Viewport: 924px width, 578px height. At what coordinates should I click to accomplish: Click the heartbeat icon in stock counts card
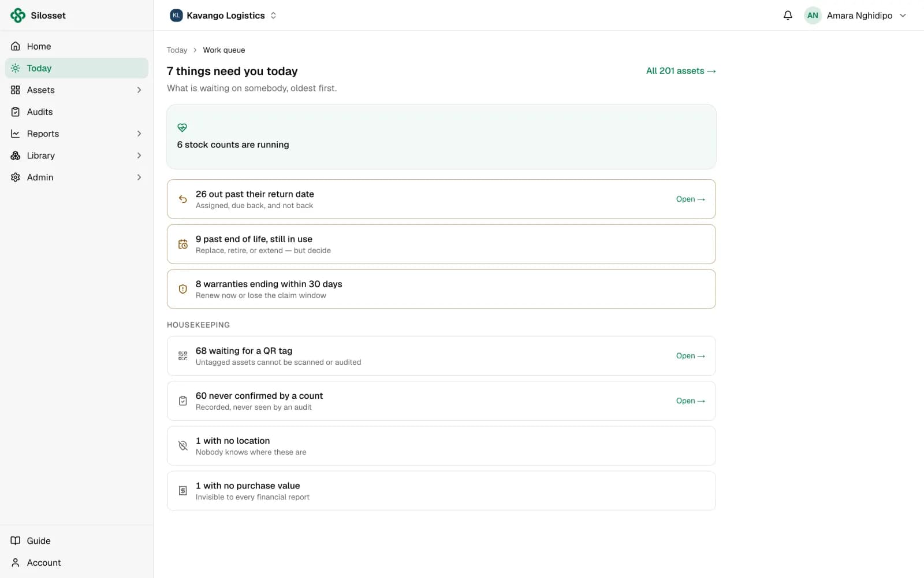point(182,128)
